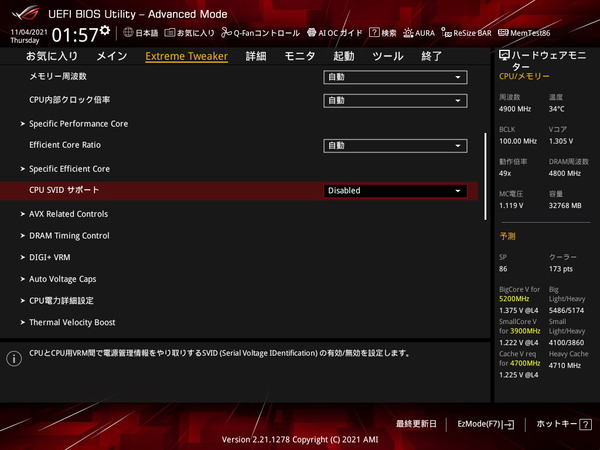Click the AI OCガイド label
Viewport: 600px width, 450px height.
point(340,33)
